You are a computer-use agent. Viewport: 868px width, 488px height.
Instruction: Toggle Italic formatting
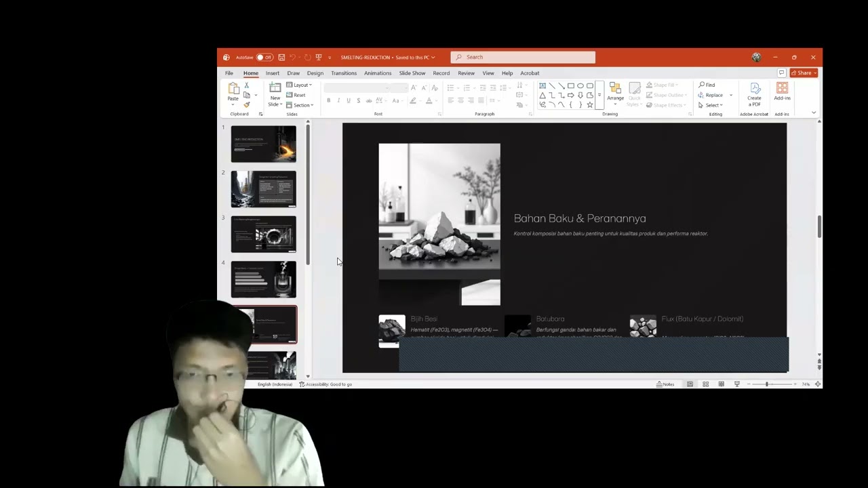coord(338,100)
